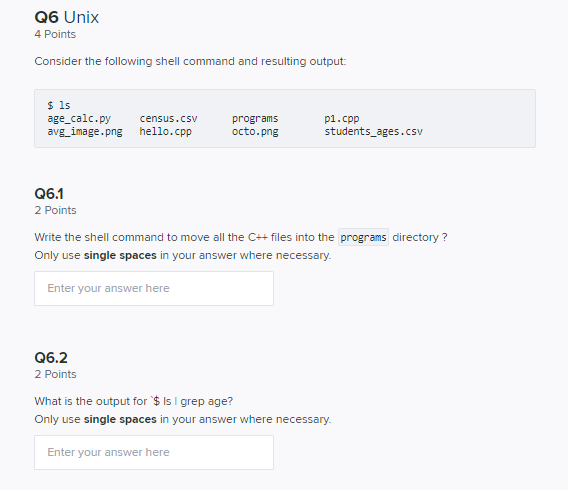Click the inline 'programs' code tag in Q6.1
Viewport: 568px width, 490px height.
[x=363, y=237]
